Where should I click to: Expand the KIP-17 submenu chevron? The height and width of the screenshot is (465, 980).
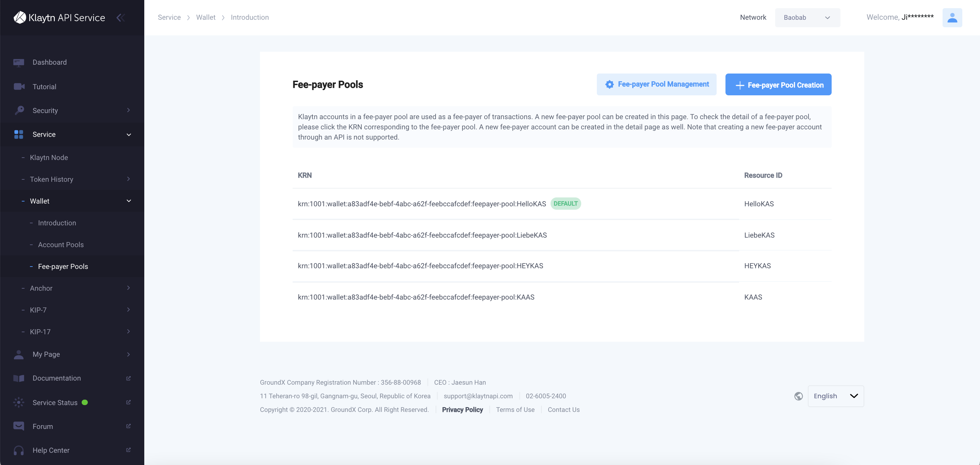pos(129,332)
